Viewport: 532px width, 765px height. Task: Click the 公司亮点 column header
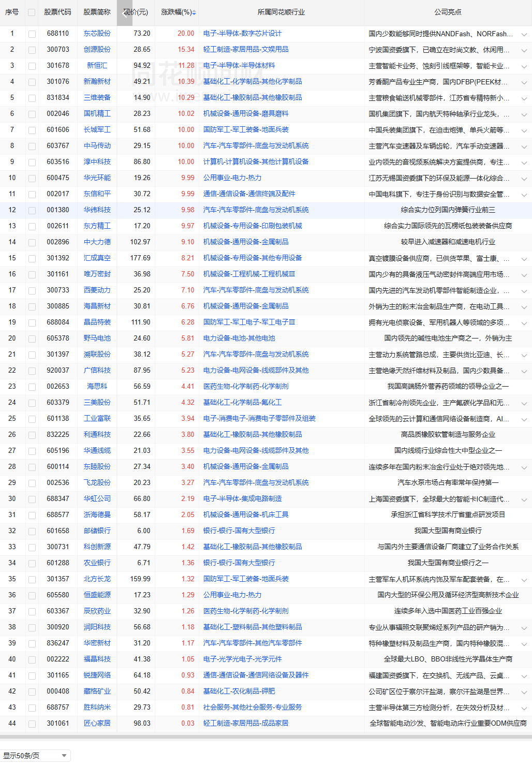tap(448, 12)
